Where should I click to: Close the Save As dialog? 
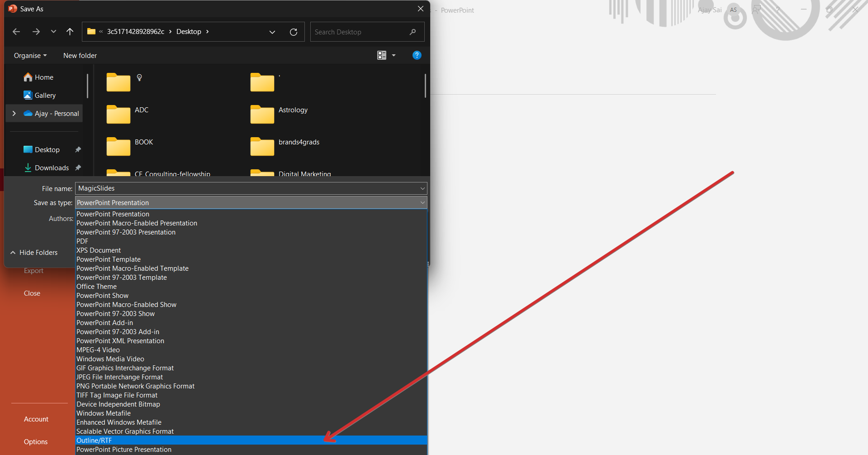pyautogui.click(x=421, y=9)
